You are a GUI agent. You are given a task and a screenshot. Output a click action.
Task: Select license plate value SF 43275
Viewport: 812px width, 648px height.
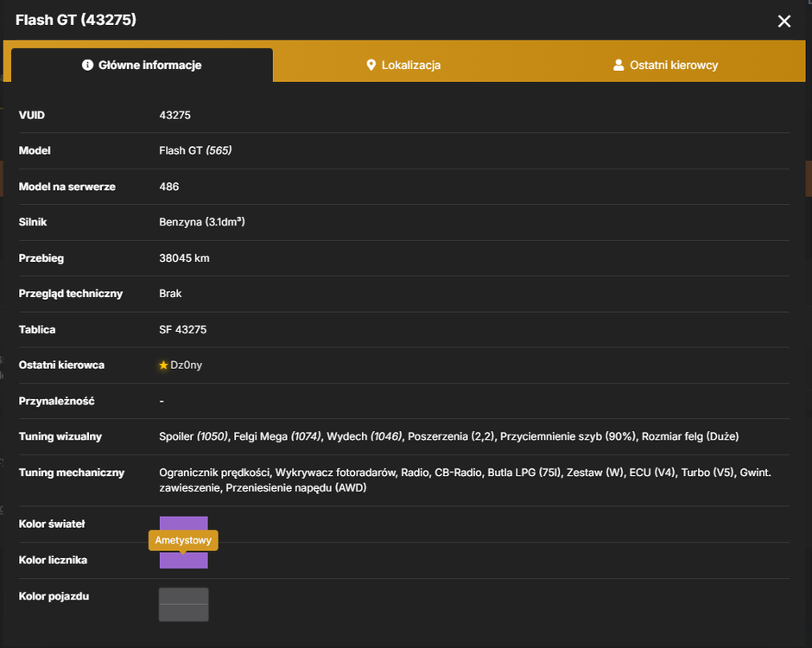[x=183, y=329]
